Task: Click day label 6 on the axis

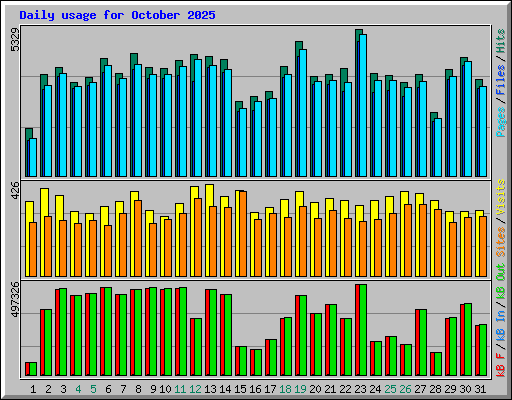Action: pos(108,389)
